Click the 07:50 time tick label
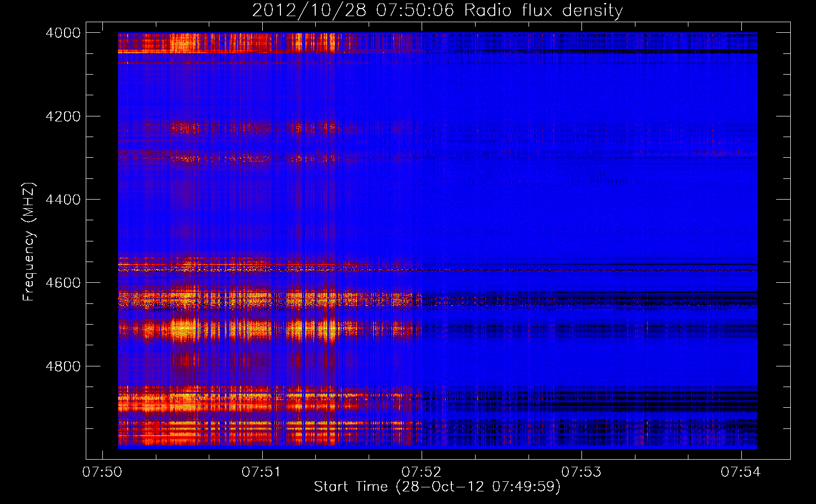The height and width of the screenshot is (504, 816). (x=102, y=472)
